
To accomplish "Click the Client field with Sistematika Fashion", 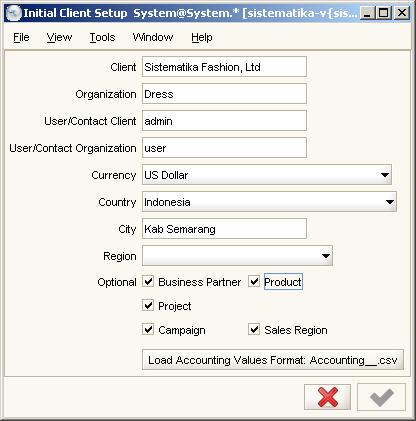I will tap(224, 67).
